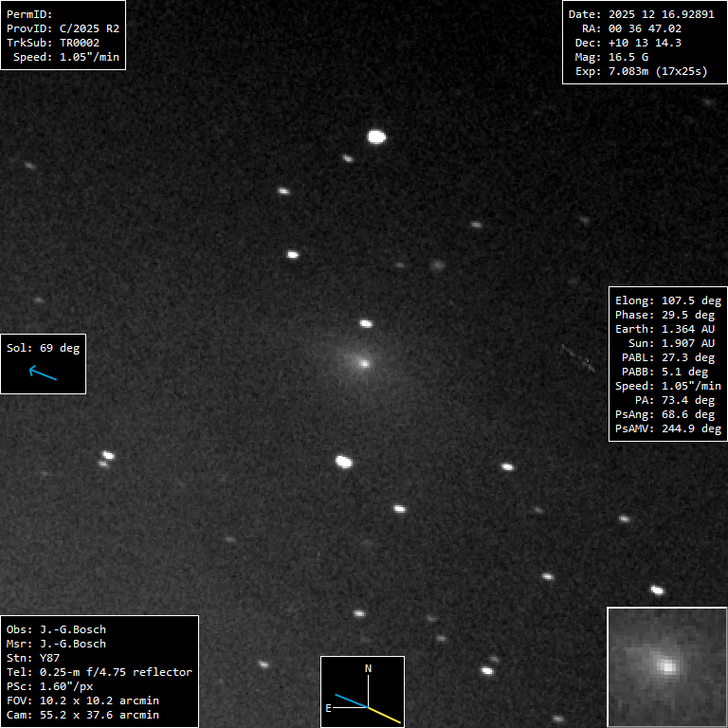This screenshot has width=728, height=728.
Task: Click the ProvID C/2025 R2 designation
Action: coord(63,28)
